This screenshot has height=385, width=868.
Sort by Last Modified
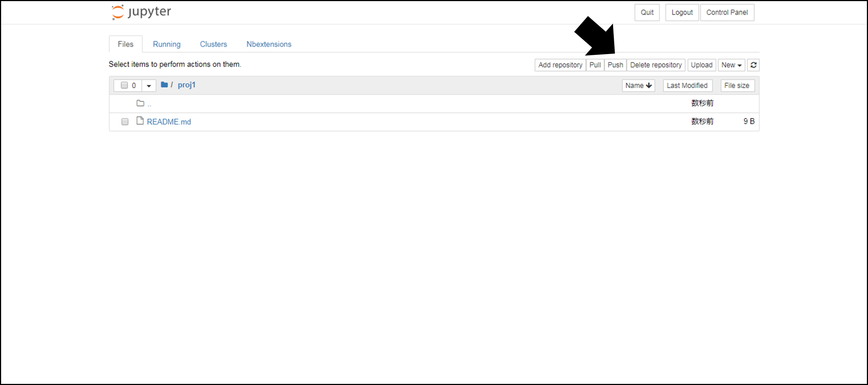687,86
